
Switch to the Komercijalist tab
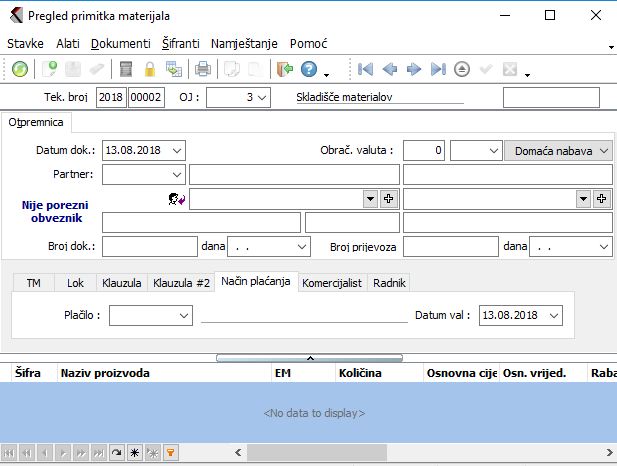(x=332, y=283)
